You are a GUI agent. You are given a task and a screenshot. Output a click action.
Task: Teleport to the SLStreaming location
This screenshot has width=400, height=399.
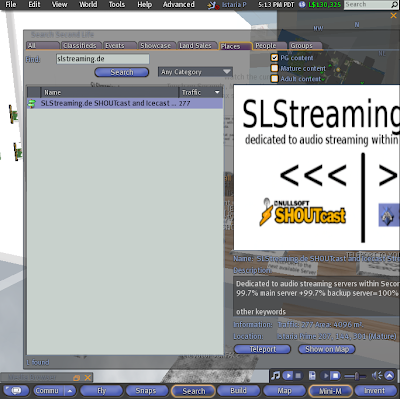coord(263,349)
